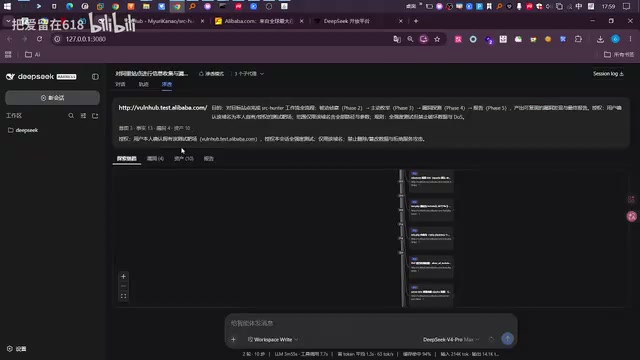The width and height of the screenshot is (640, 360).
Task: Open the page translate icon in address bar
Action: (397, 39)
